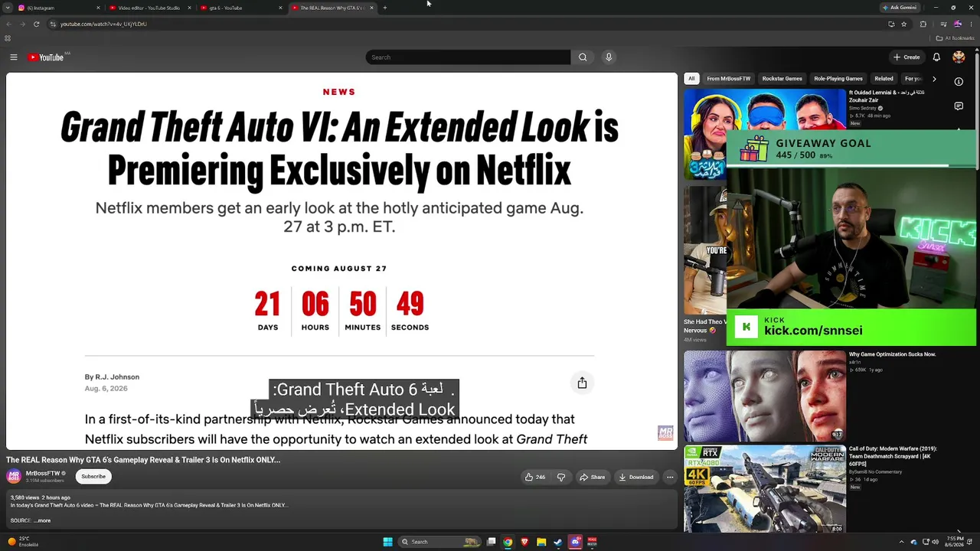Open Task View on the taskbar
This screenshot has width=980, height=551.
pos(492,542)
